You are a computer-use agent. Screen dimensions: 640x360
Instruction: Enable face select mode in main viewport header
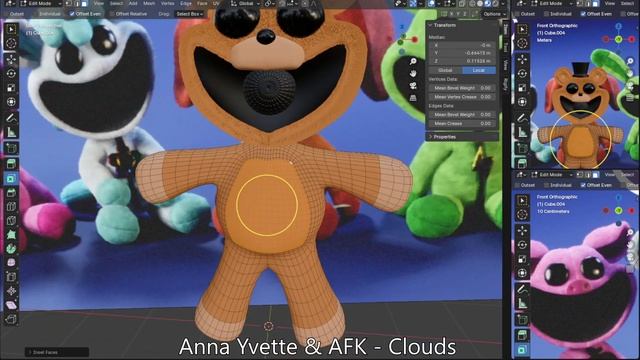[x=84, y=4]
